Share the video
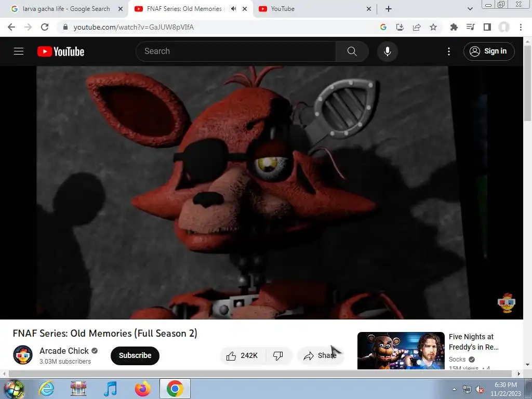The width and height of the screenshot is (532, 399). click(321, 355)
